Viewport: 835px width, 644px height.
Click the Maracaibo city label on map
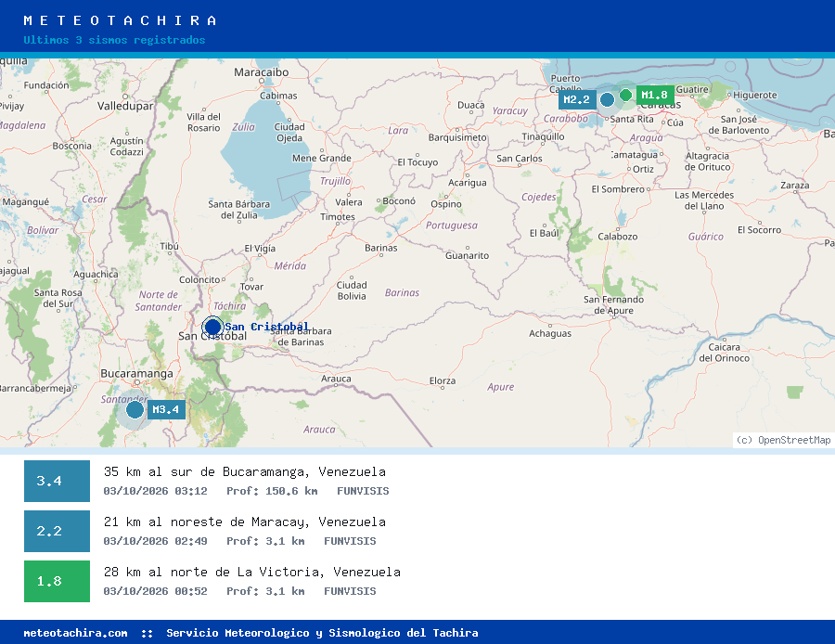pos(262,71)
